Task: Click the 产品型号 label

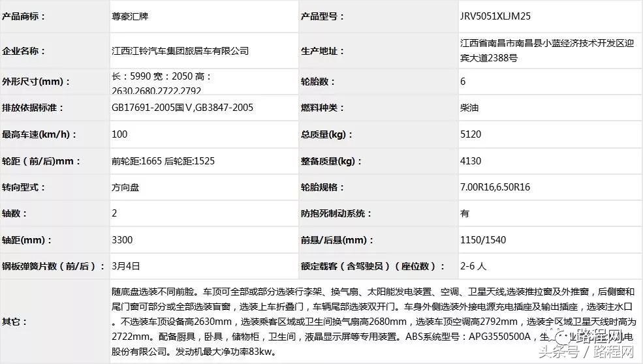Action: 322,16
